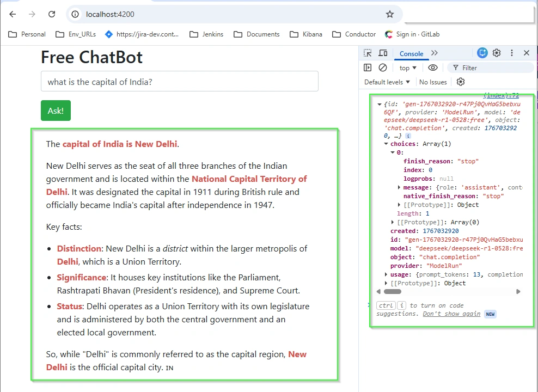Open the Documents bookmarks folder
The width and height of the screenshot is (538, 392).
point(256,34)
